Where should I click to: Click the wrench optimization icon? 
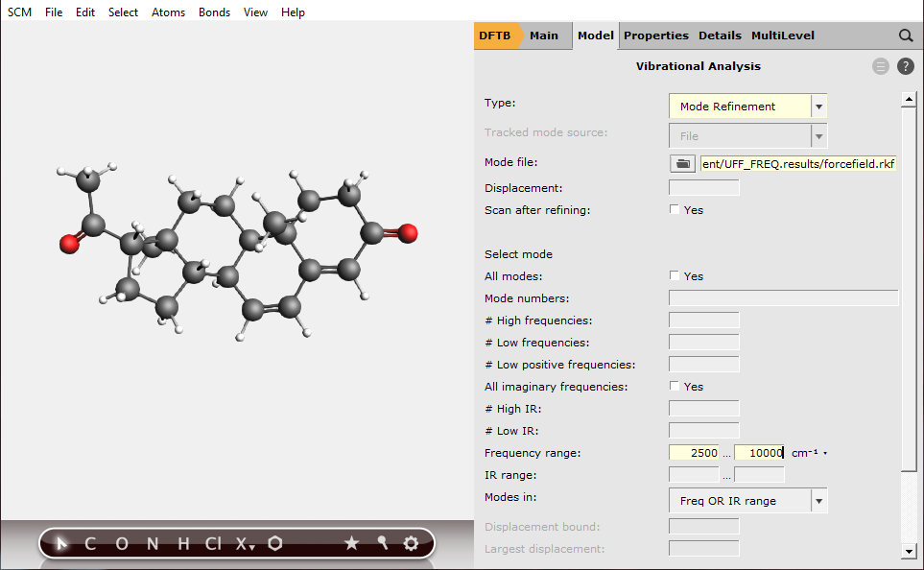[382, 543]
